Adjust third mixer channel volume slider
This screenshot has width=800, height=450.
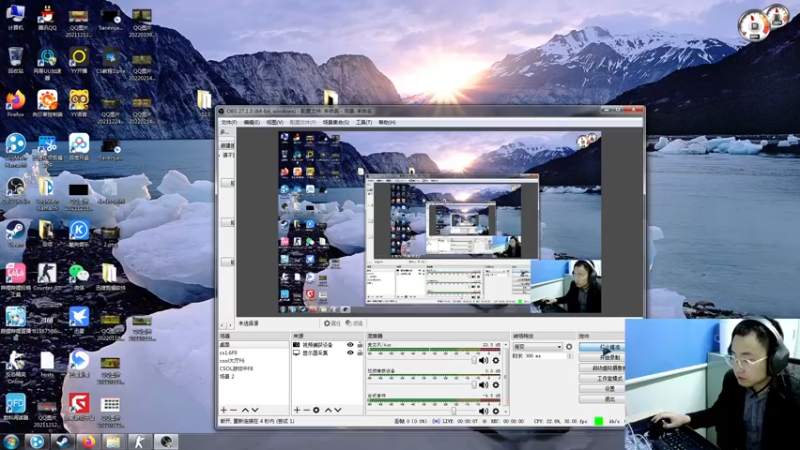(453, 411)
